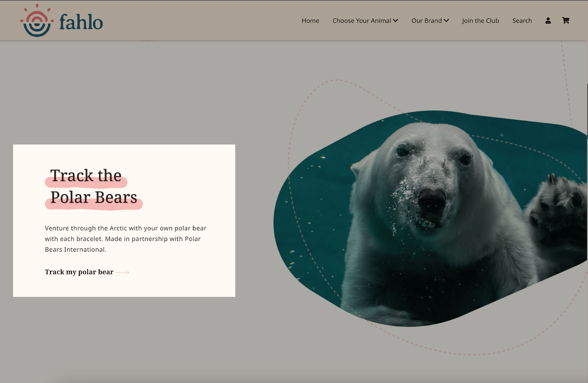Viewport: 588px width, 383px height.
Task: Click the fahlo logo in the header
Action: [61, 21]
